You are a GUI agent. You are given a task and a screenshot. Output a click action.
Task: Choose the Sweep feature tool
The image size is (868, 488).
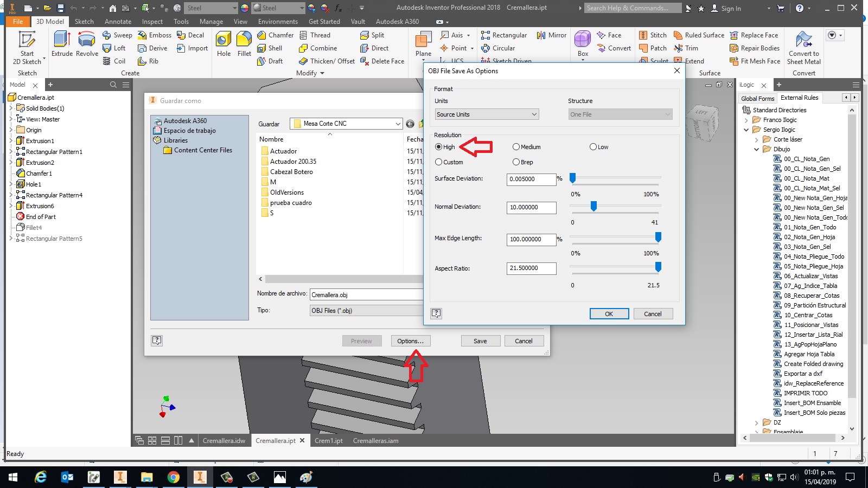coord(118,35)
